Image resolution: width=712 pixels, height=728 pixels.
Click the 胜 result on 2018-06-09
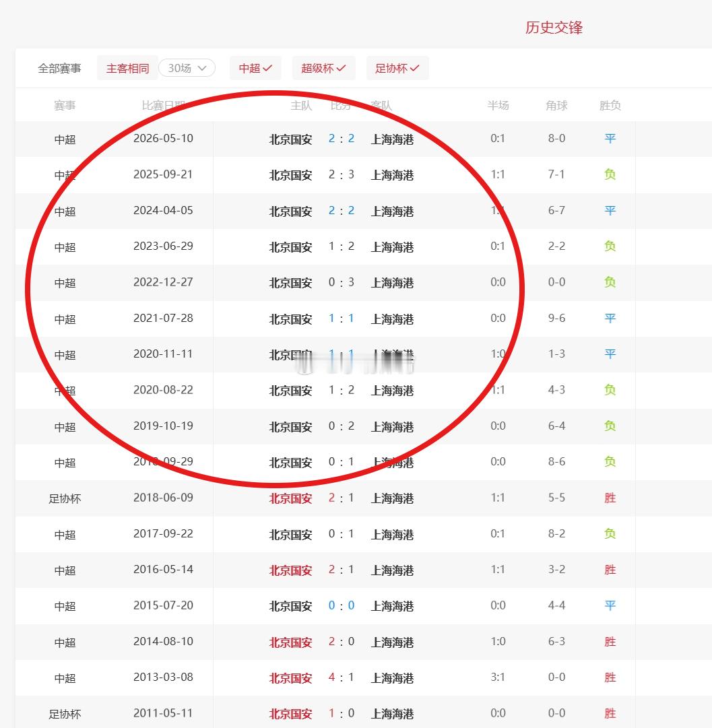point(610,498)
